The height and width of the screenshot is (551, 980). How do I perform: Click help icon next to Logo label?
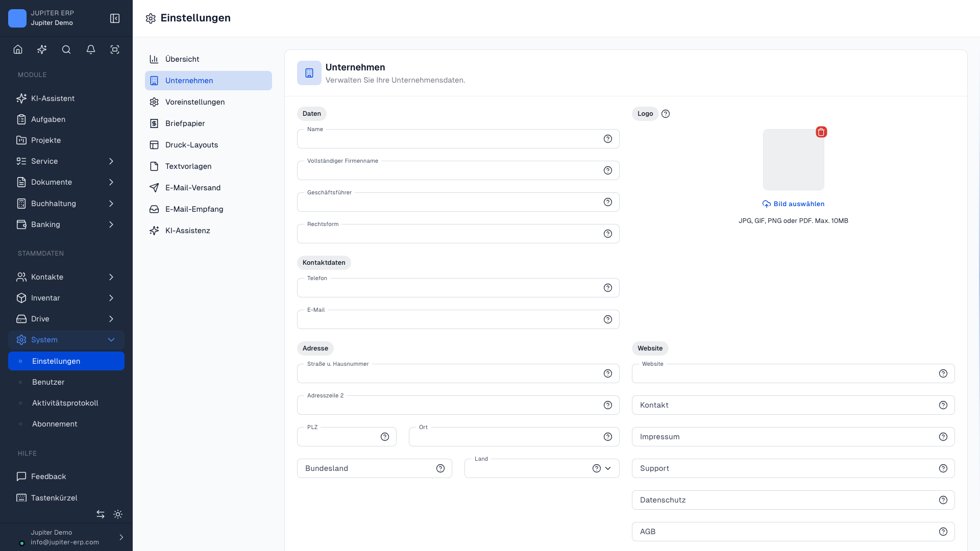666,114
